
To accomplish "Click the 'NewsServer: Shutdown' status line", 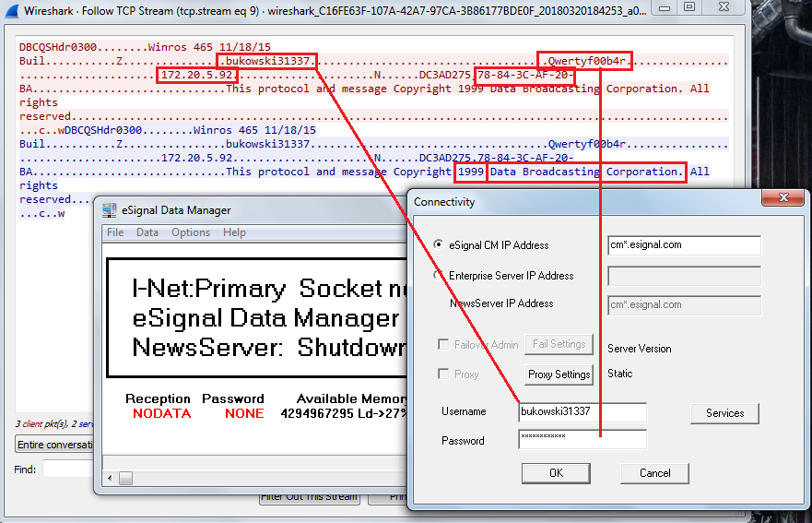I will [269, 348].
